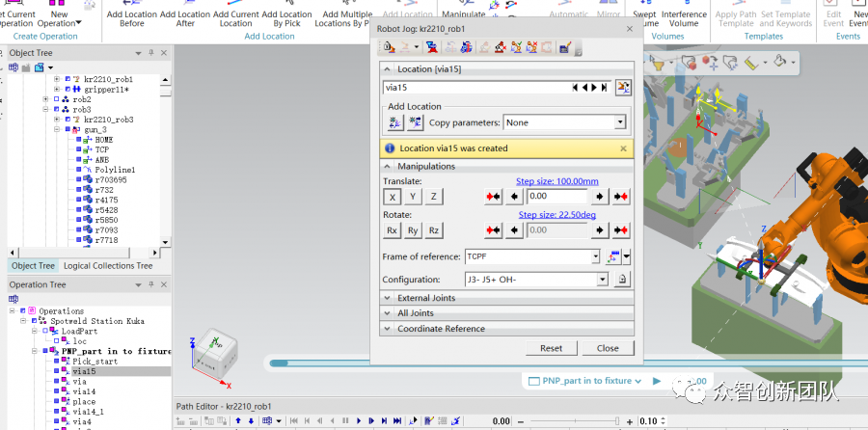Select Pick_start in Operation Tree
The height and width of the screenshot is (430, 868).
click(x=95, y=362)
